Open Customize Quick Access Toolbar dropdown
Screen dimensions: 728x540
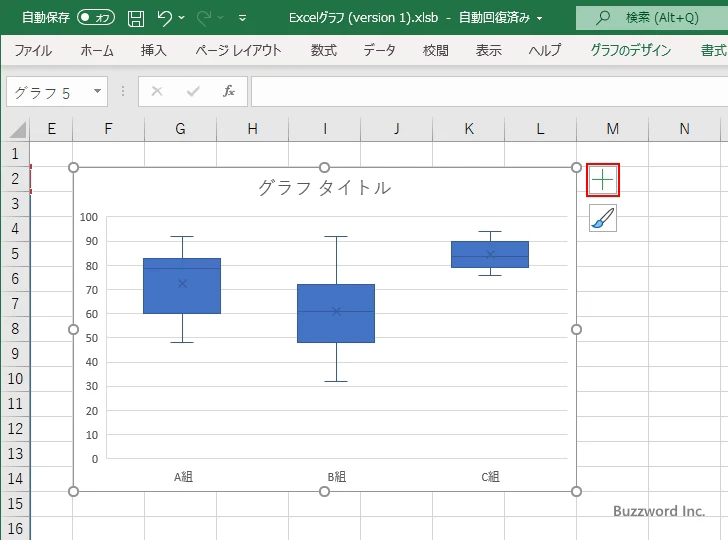(x=242, y=18)
